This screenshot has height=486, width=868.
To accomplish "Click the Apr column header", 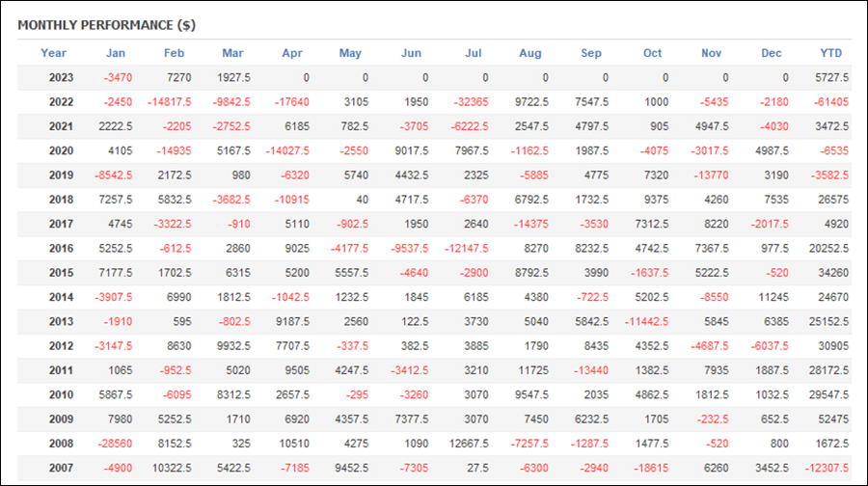I will pos(292,53).
